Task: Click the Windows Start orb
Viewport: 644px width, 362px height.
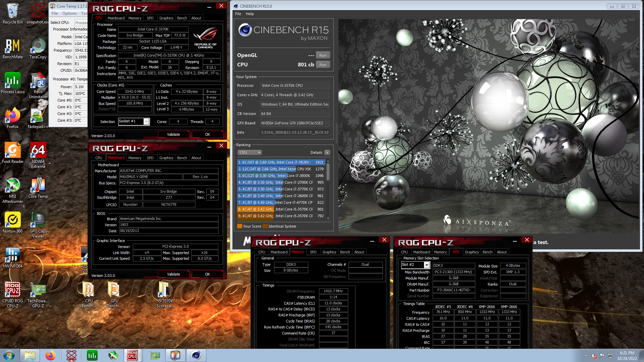Action: pos(9,355)
